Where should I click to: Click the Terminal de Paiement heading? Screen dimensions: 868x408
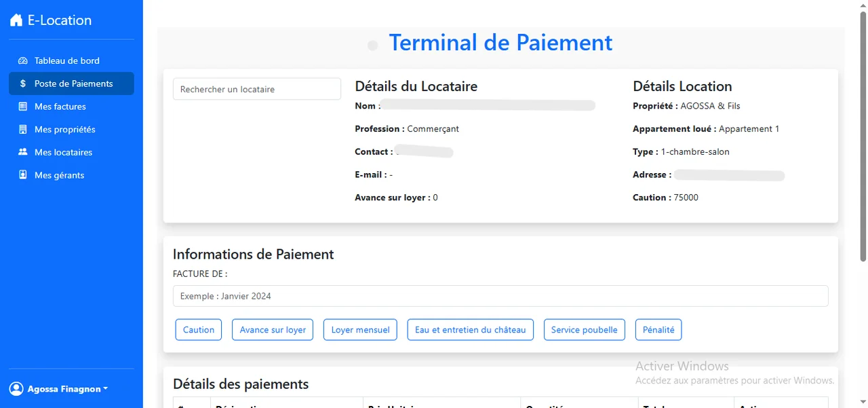[500, 42]
